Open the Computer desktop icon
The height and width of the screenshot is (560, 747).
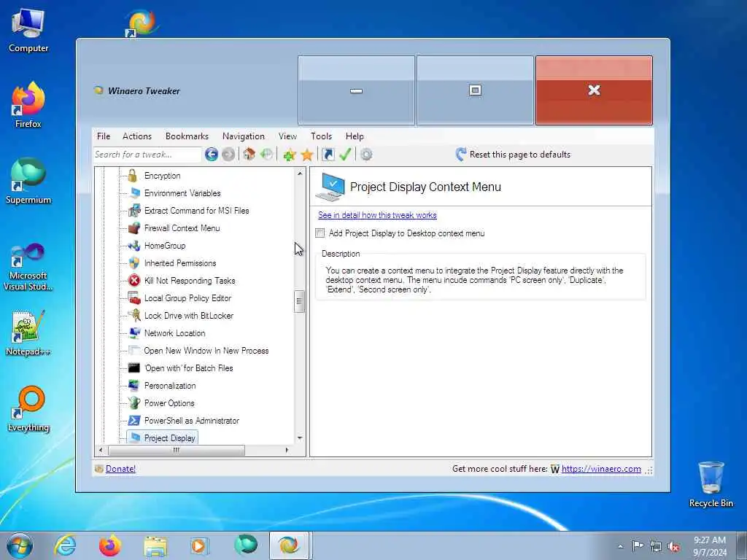[28, 29]
